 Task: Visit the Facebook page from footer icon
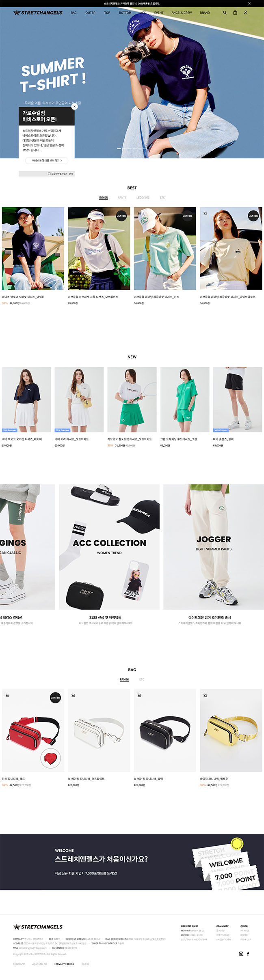pyautogui.click(x=248, y=954)
